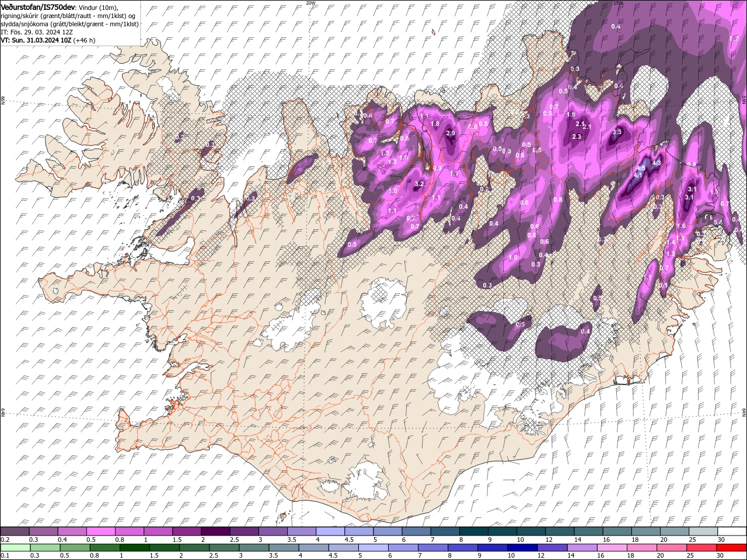
Task: Click the 0.1 pale green swatch in lower legend
Action: click(x=15, y=548)
